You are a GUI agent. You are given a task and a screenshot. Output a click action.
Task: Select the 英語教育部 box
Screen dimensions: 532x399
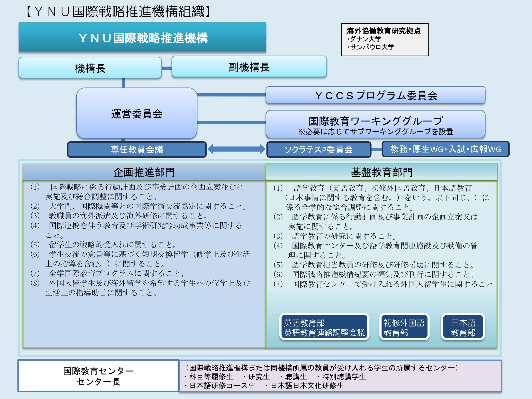click(x=324, y=327)
